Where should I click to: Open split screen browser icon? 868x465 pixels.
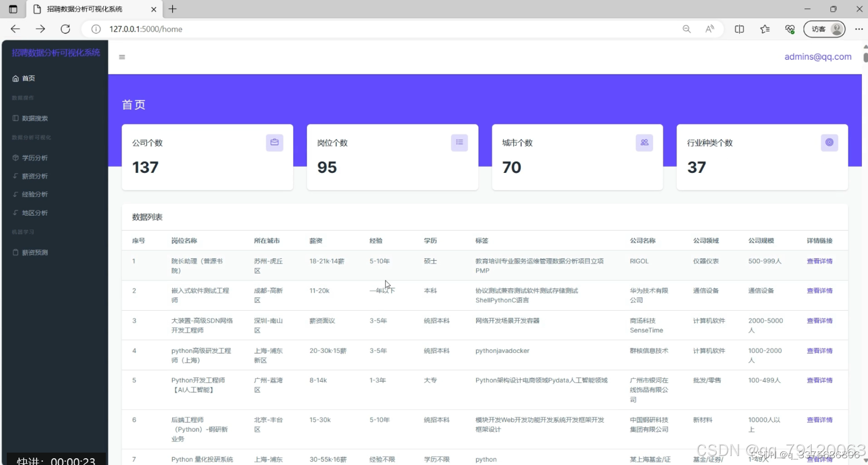click(x=740, y=29)
